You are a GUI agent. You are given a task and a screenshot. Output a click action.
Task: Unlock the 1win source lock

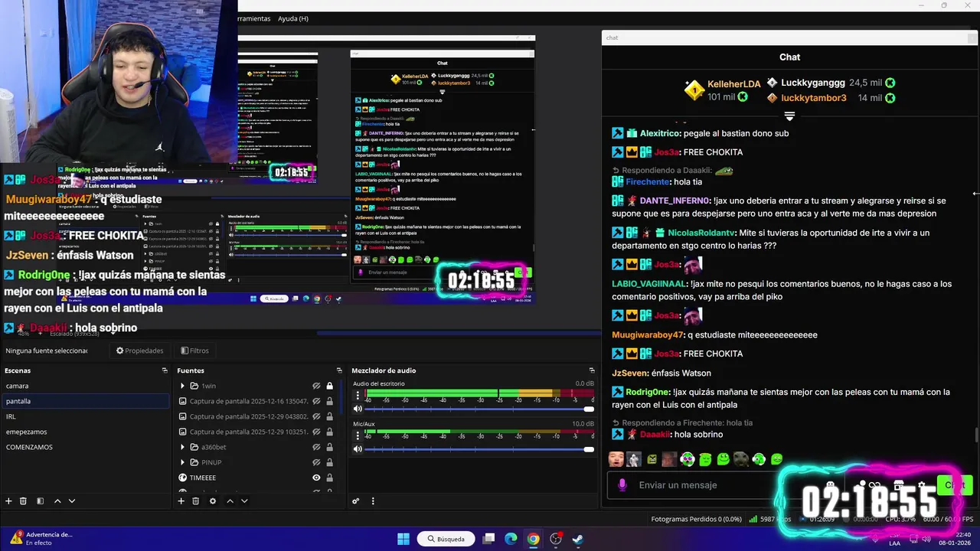point(330,386)
